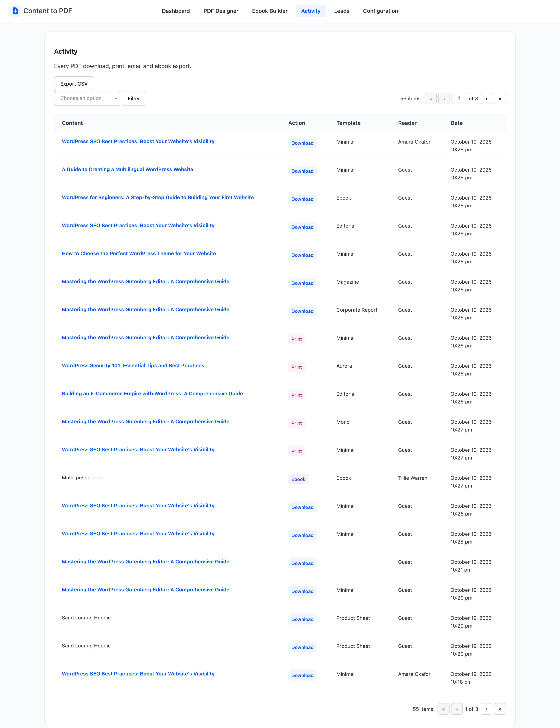Click the current page number input field
This screenshot has width=560, height=728.
coord(459,98)
